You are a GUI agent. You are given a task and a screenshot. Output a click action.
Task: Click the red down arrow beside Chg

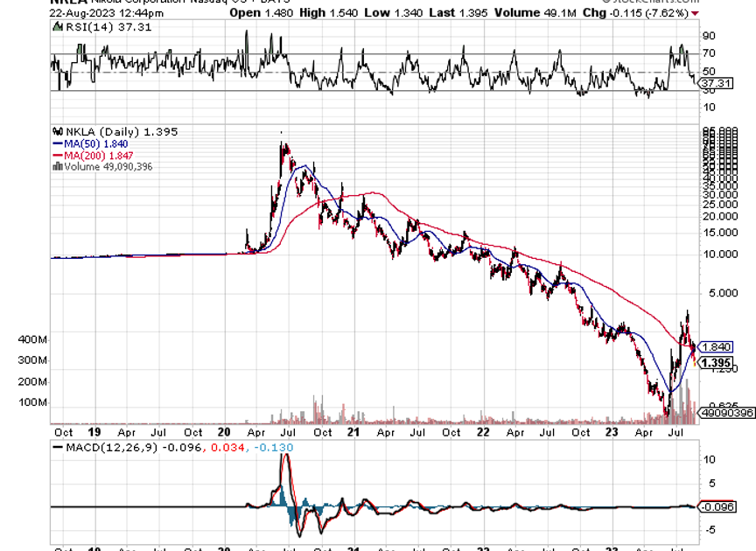(696, 14)
